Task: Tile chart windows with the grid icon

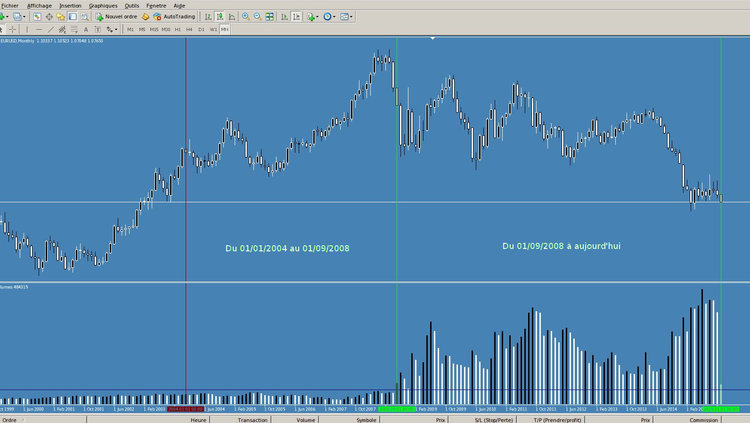Action: tap(270, 17)
